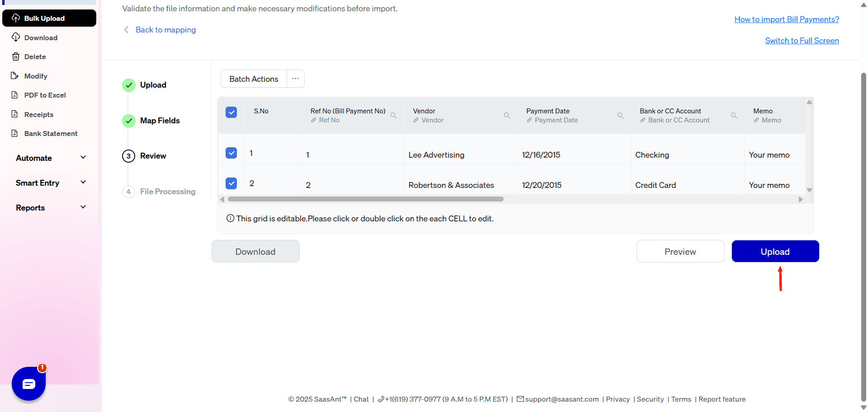Click the link icon beside Ref No mapping
This screenshot has width=868, height=412.
click(313, 120)
